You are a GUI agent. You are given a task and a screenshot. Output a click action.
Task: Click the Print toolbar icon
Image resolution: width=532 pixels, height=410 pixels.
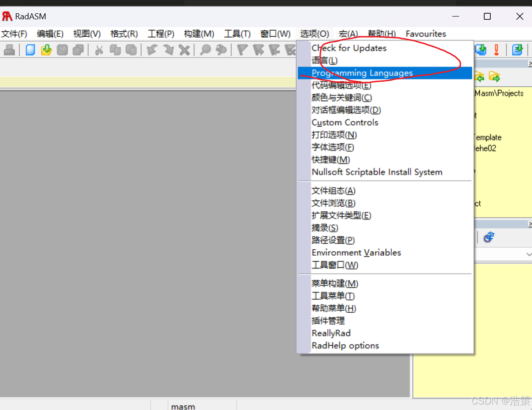pos(10,50)
